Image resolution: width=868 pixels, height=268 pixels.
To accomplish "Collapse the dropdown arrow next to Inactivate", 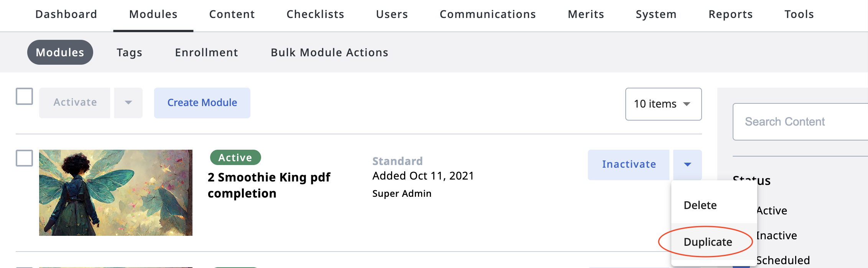I will [687, 165].
